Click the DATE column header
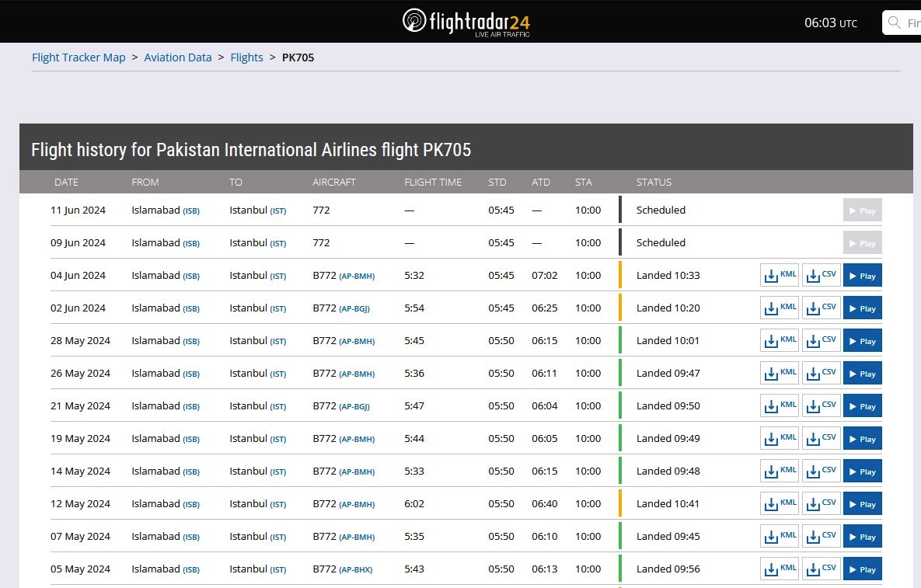Viewport: 921px width, 588px height. pyautogui.click(x=66, y=182)
